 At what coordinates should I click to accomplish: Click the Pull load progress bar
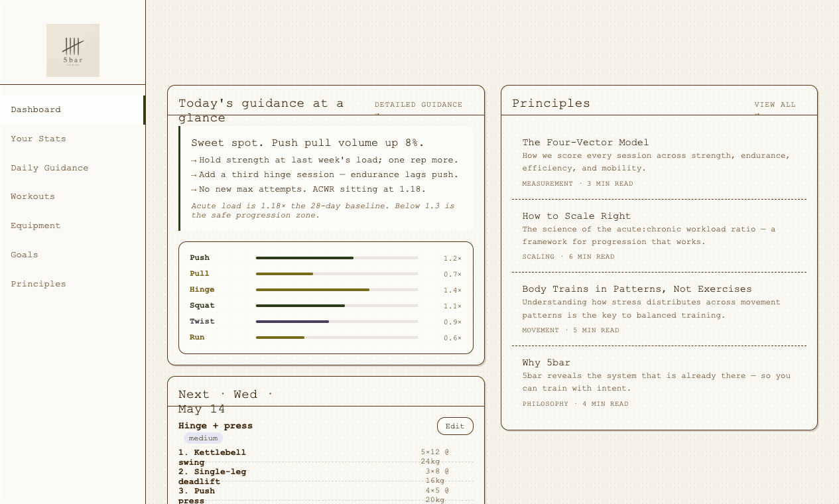337,274
